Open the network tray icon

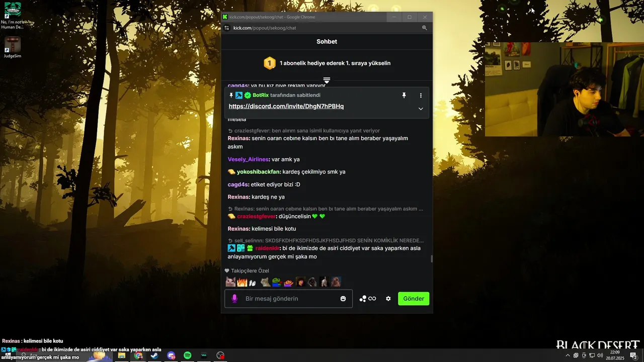(x=592, y=355)
